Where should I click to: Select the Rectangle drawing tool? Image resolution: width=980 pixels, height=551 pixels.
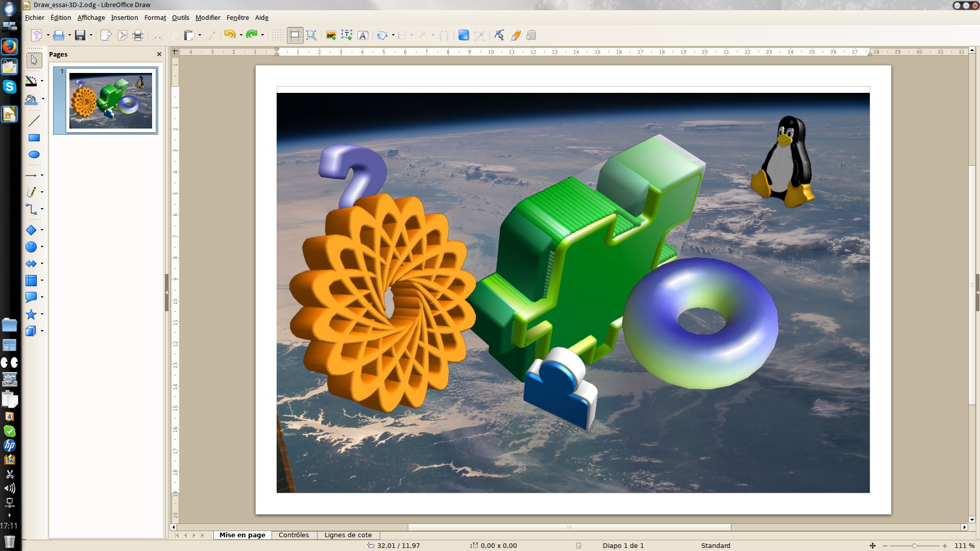pyautogui.click(x=34, y=138)
